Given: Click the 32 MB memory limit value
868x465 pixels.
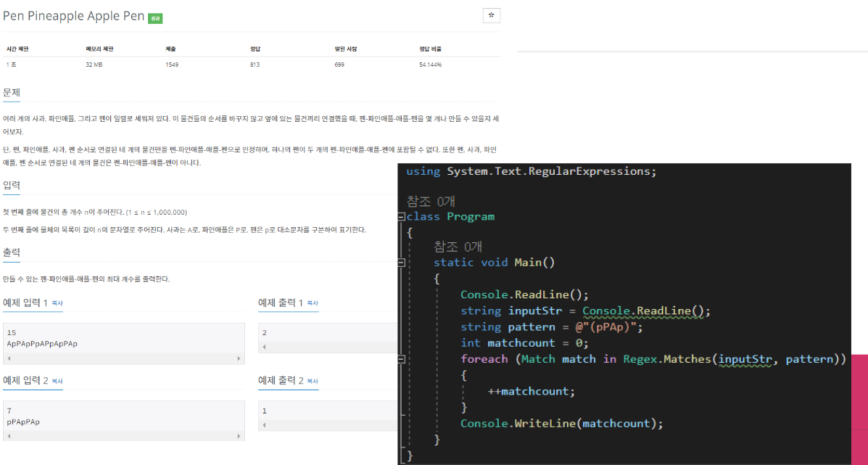Looking at the screenshot, I should (x=94, y=65).
